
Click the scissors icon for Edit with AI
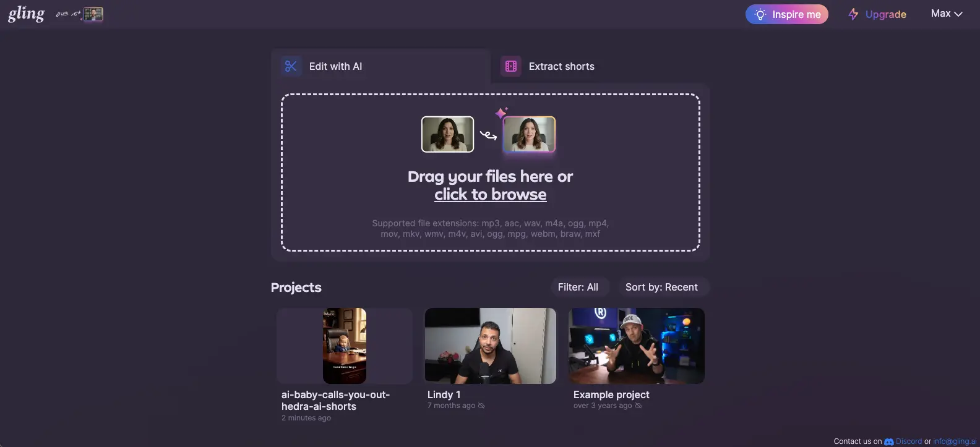(x=291, y=66)
